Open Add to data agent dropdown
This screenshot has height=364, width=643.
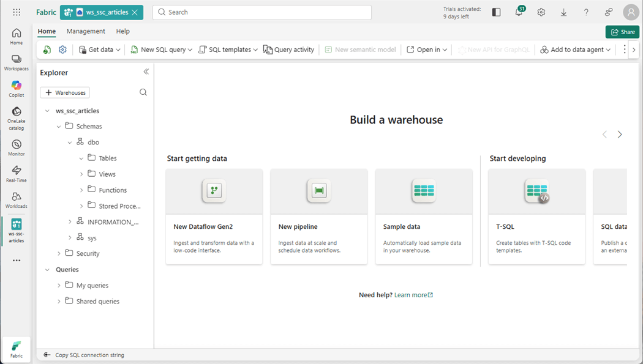576,50
